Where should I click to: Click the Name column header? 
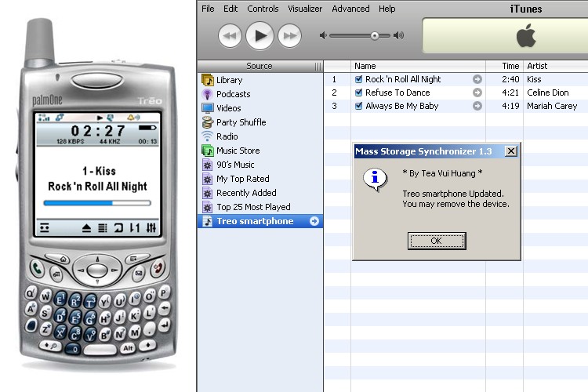click(418, 66)
